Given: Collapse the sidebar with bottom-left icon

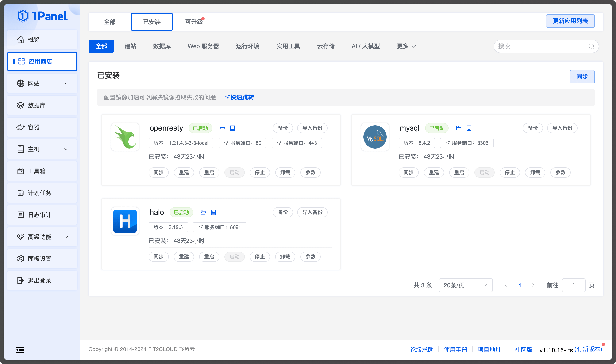Looking at the screenshot, I should (x=20, y=350).
